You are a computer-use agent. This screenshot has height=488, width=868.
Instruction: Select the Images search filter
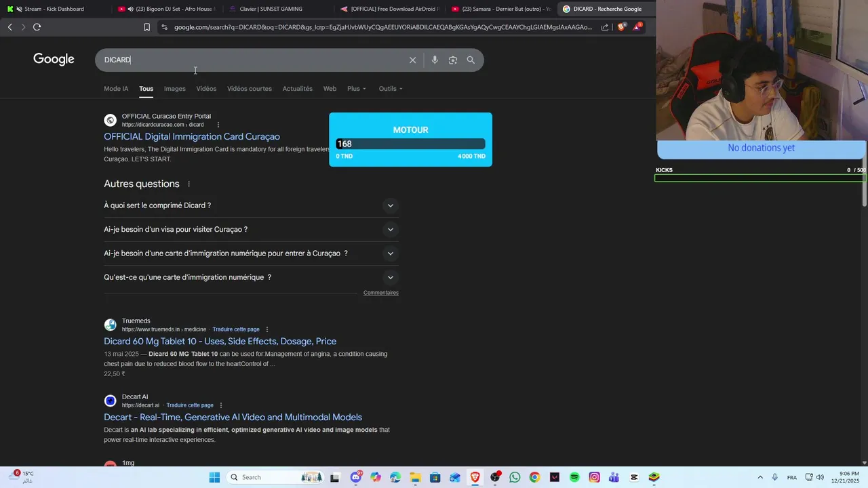click(174, 89)
